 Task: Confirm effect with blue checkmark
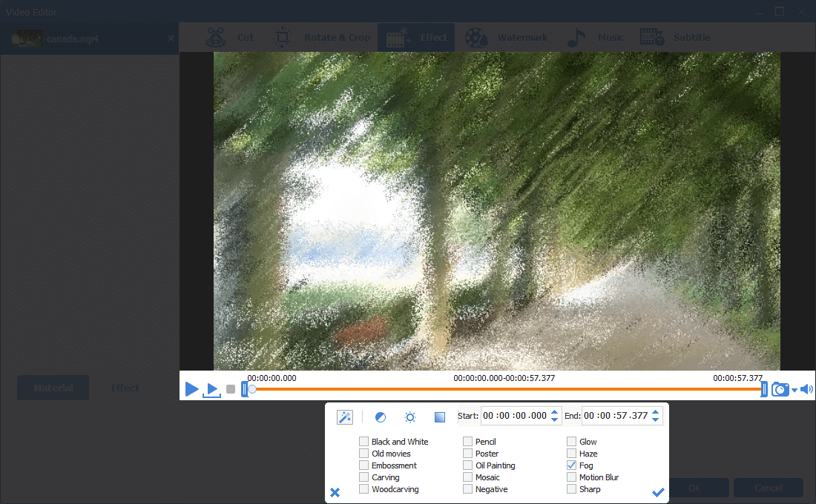(x=658, y=492)
